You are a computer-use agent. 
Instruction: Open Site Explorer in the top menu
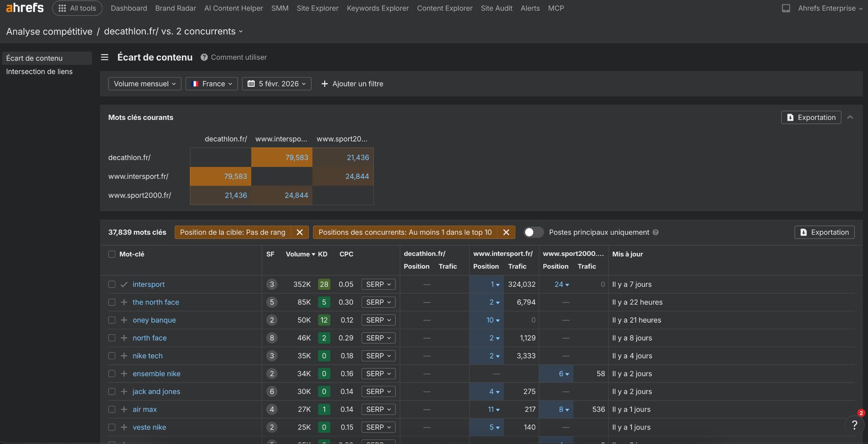tap(317, 8)
